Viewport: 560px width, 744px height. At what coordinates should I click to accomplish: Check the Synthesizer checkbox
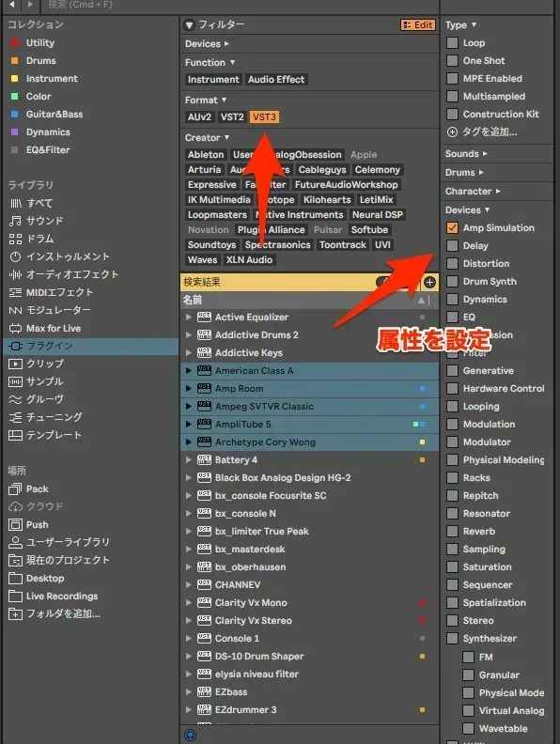(452, 638)
